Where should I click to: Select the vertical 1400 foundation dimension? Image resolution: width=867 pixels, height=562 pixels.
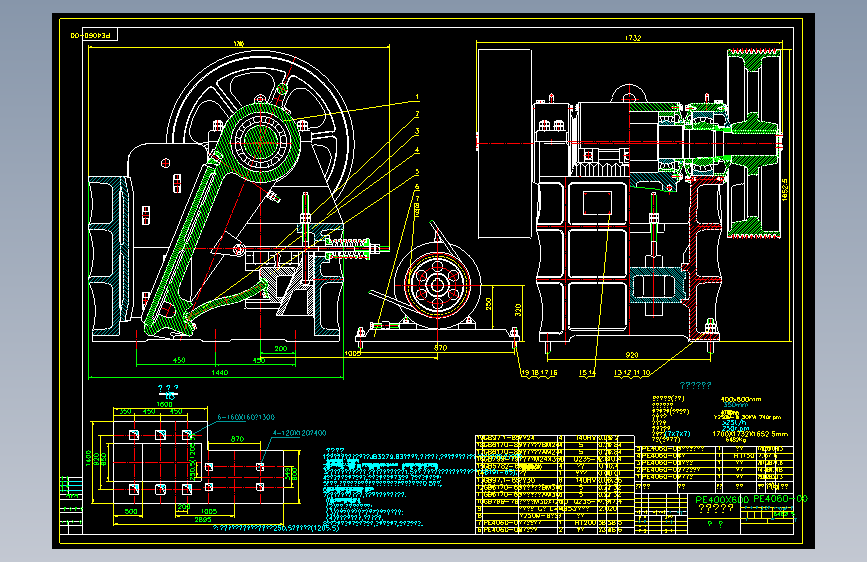(x=88, y=458)
